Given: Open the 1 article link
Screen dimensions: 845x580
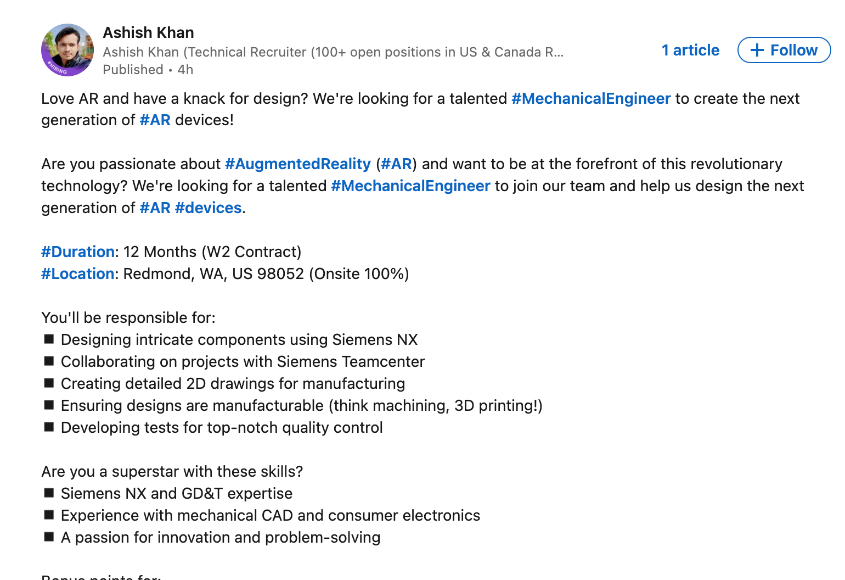Looking at the screenshot, I should click(690, 50).
